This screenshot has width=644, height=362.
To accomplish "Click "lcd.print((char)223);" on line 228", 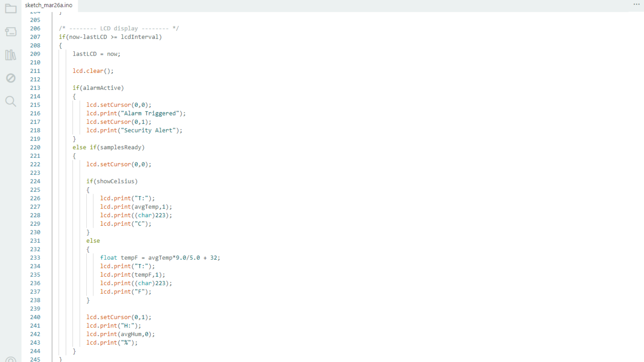I will coord(136,215).
